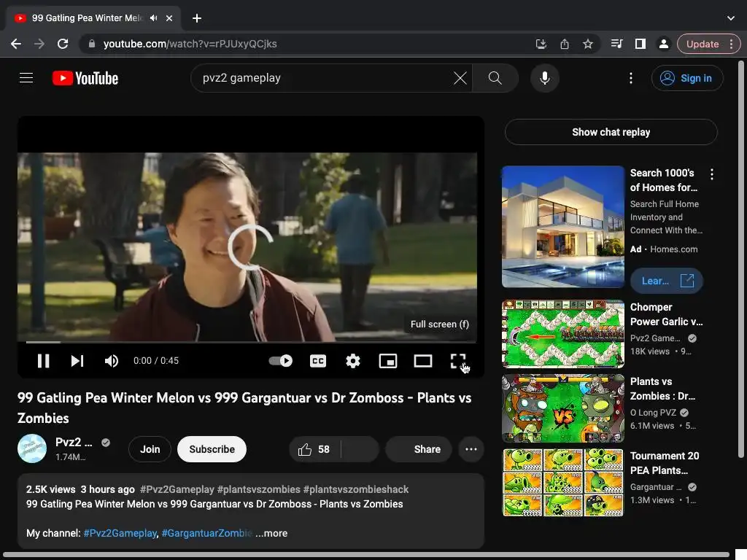
Task: Focus the pvz2 gameplay search field
Action: [324, 77]
